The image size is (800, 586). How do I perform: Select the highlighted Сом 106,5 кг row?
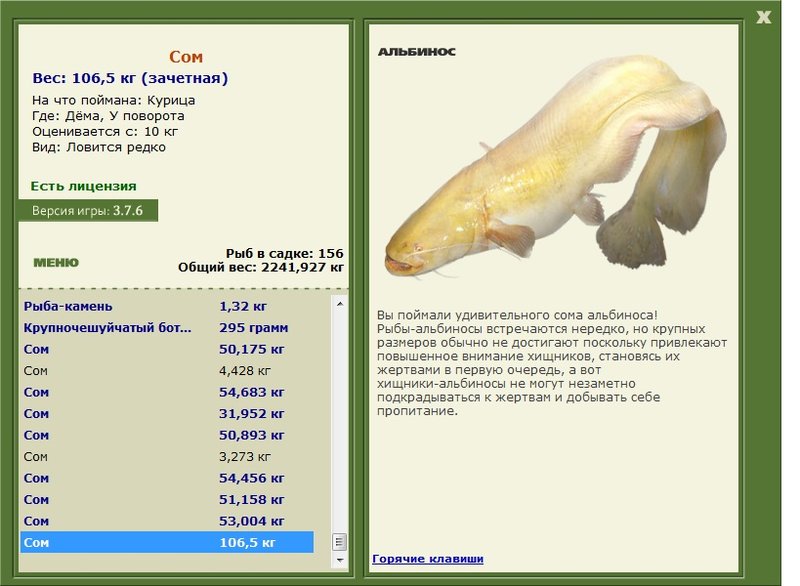(x=167, y=542)
